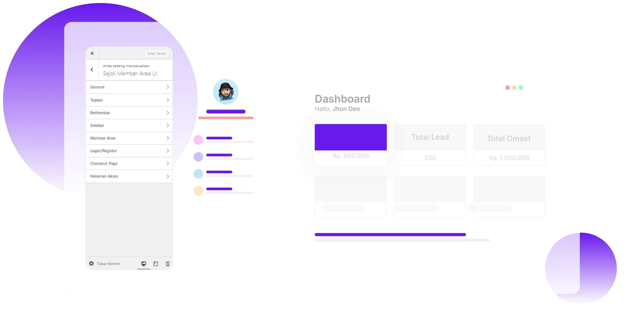Open the Checkout Page settings

(x=129, y=163)
